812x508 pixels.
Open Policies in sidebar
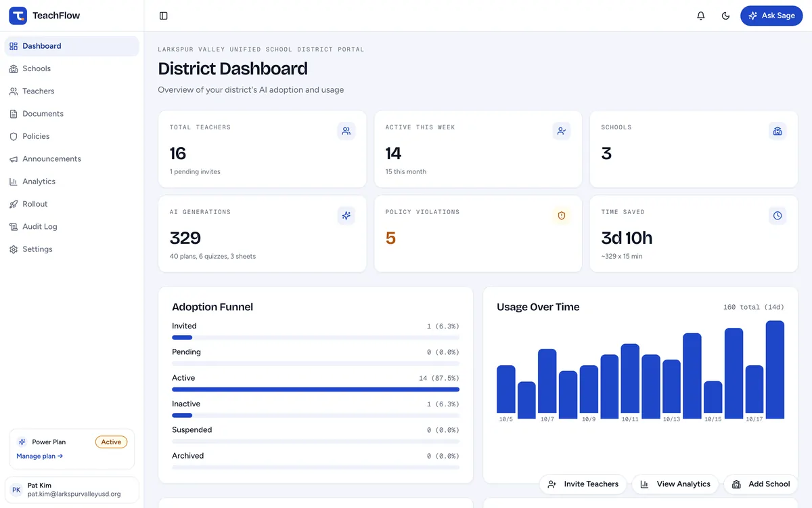(x=72, y=136)
